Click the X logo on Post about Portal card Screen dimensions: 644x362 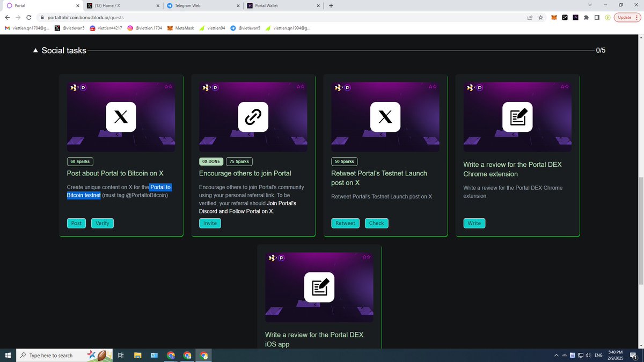click(121, 117)
